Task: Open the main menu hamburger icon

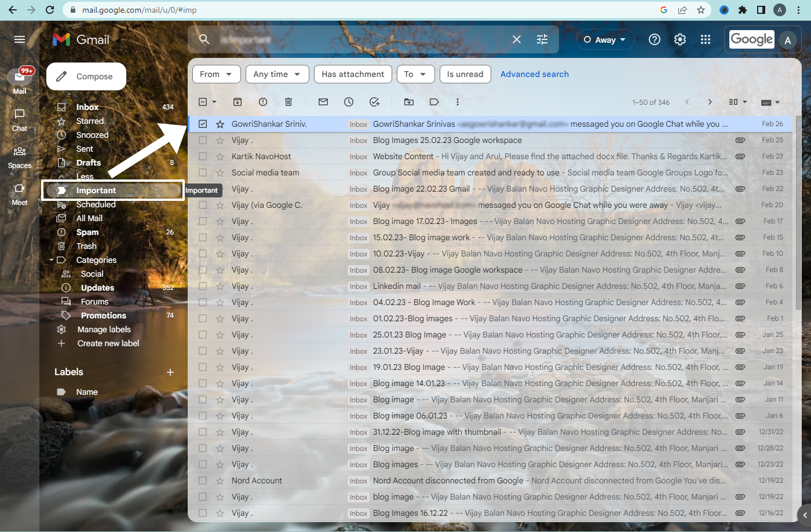Action: click(x=20, y=39)
